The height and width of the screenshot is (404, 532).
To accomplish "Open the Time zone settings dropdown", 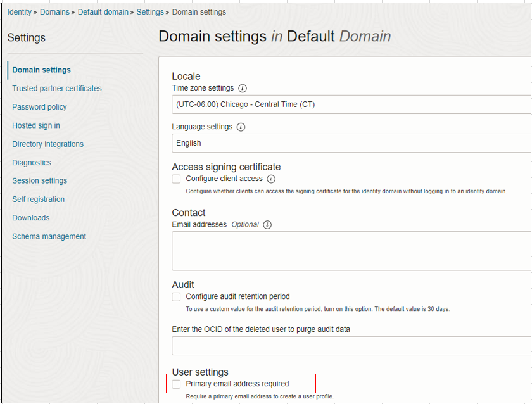I will (x=351, y=104).
